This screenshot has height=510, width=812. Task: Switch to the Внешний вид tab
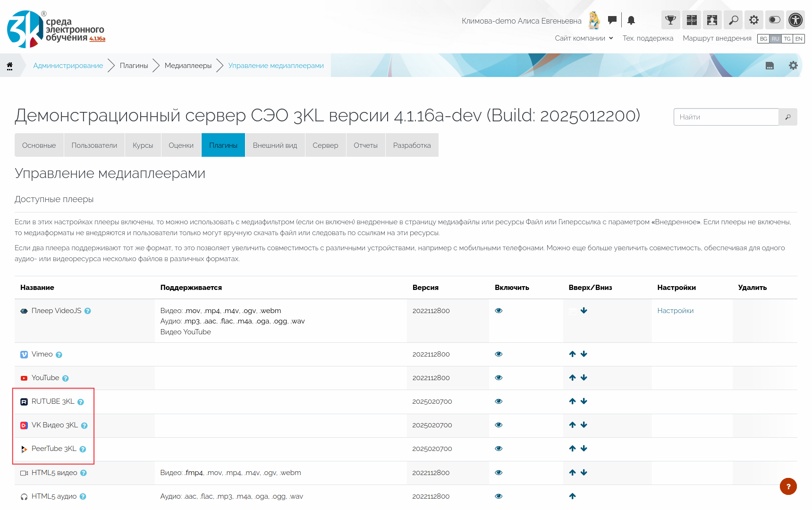275,145
